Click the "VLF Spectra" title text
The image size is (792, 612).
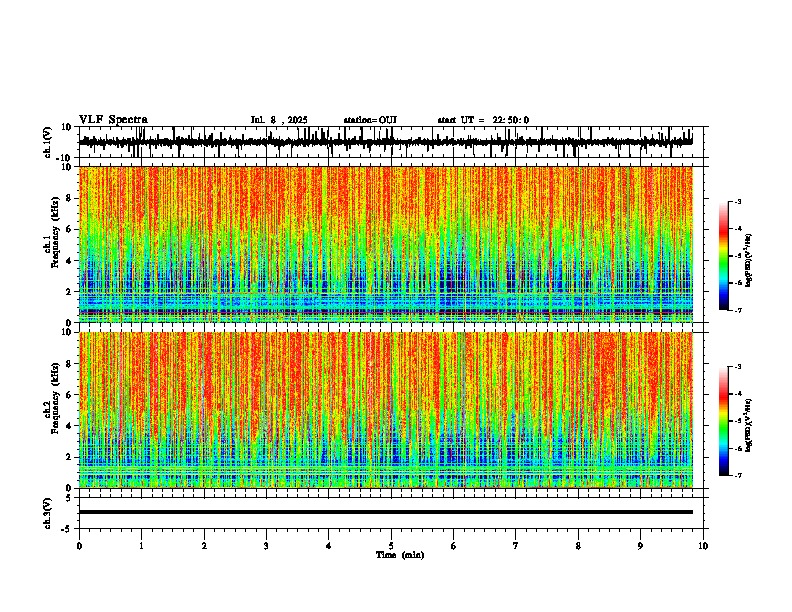pos(113,120)
